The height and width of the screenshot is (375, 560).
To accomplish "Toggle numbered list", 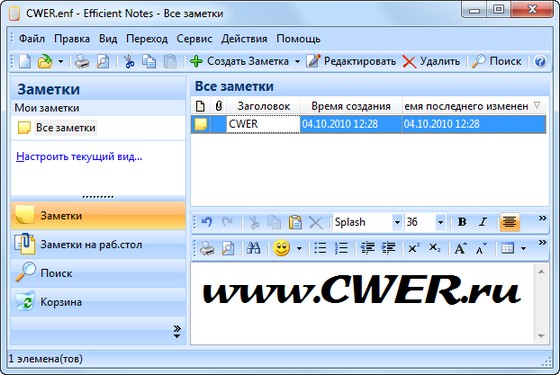I will (x=341, y=248).
